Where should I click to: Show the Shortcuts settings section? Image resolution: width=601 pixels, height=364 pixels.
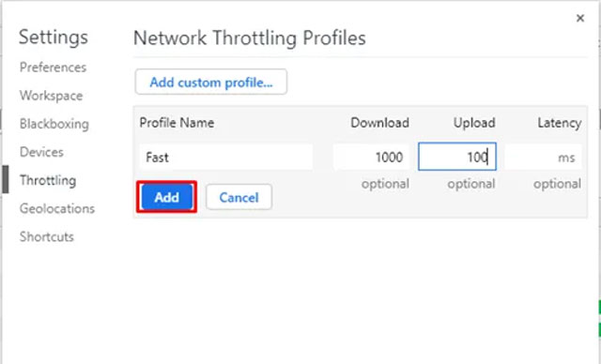click(47, 237)
